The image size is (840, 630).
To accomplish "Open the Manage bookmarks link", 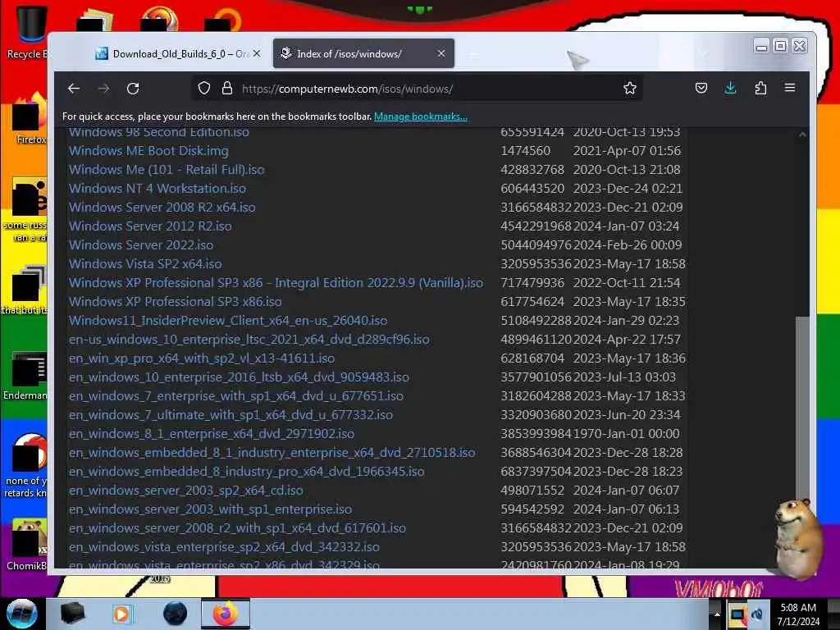I will [421, 116].
